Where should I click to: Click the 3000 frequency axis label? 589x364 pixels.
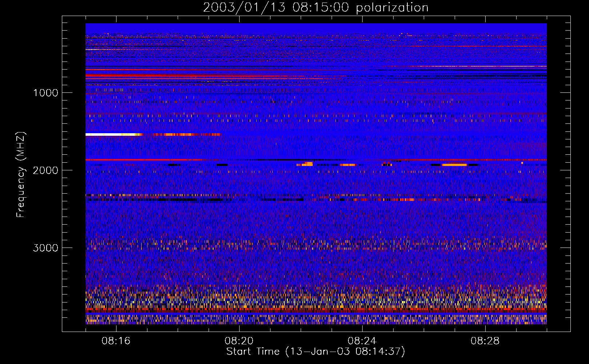(46, 248)
